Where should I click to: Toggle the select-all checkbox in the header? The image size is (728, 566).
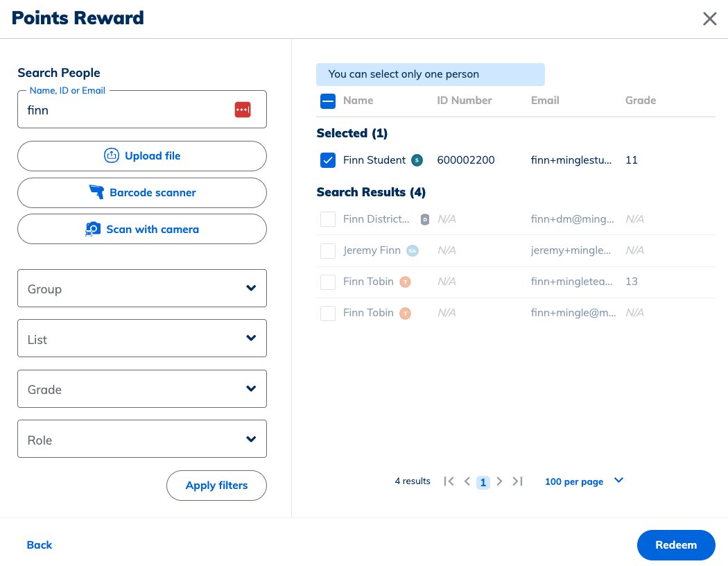click(x=328, y=101)
